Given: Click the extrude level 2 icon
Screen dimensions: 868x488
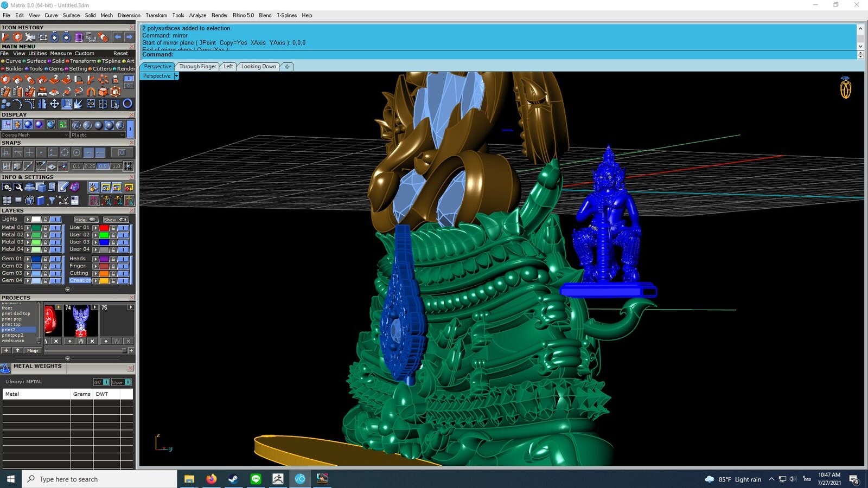Looking at the screenshot, I should 54,79.
